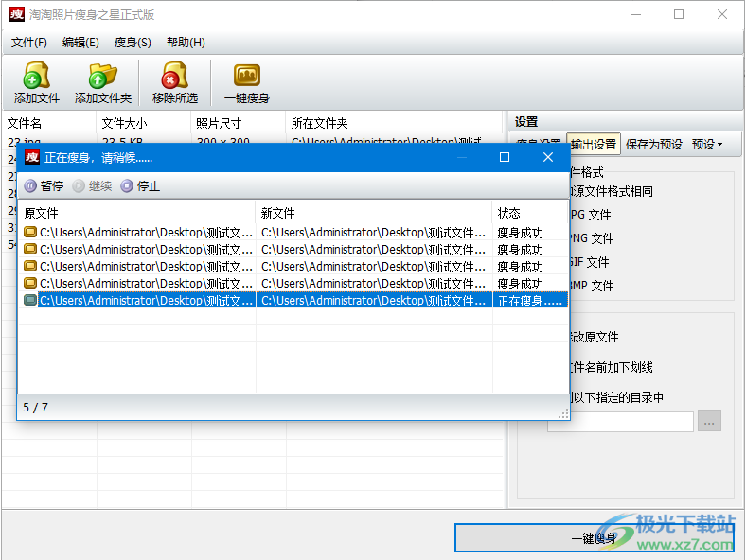Click the Add Folder toolbar icon

pos(103,82)
